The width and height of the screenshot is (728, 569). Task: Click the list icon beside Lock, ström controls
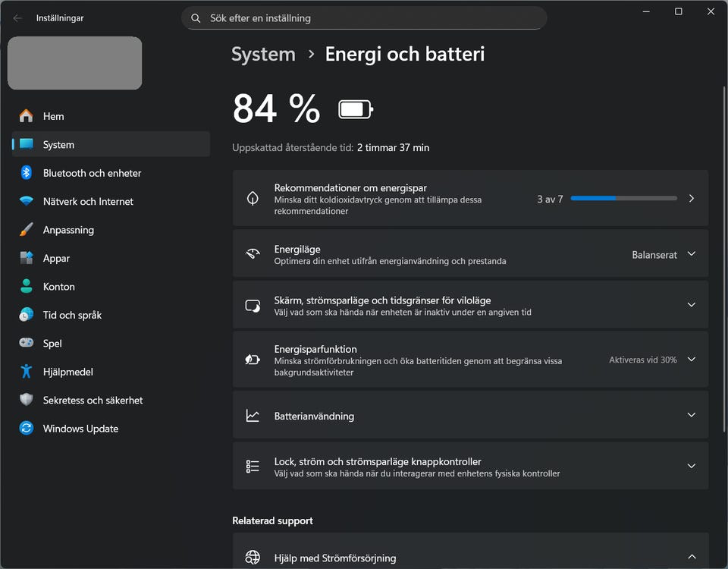pos(253,466)
